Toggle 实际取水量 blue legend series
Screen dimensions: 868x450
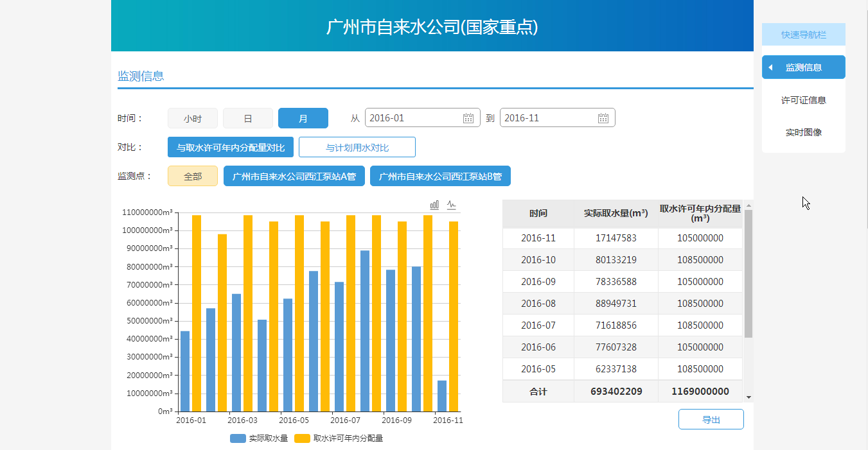(259, 438)
